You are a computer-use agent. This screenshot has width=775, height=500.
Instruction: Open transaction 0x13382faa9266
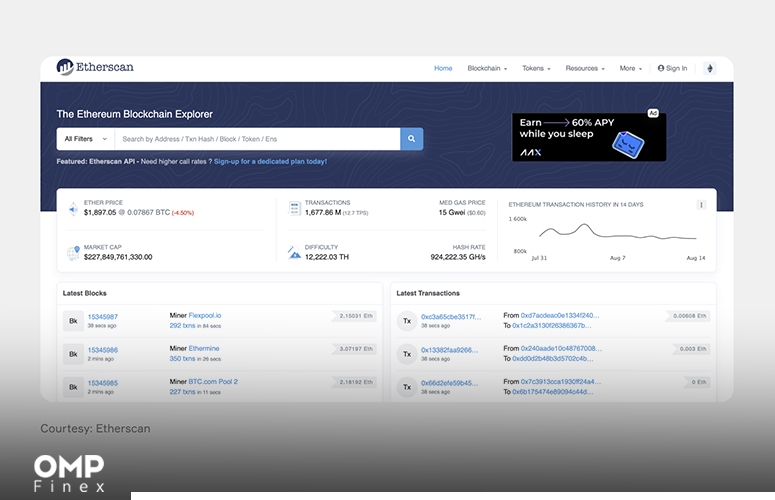point(450,350)
